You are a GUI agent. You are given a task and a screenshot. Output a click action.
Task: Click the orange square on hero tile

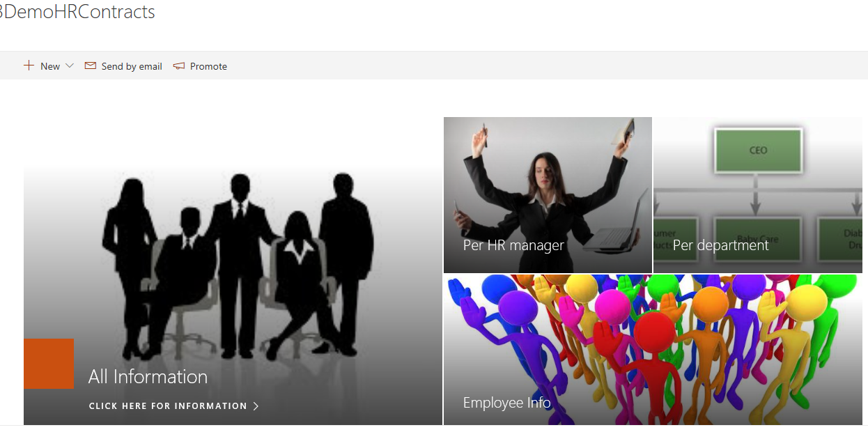pyautogui.click(x=48, y=363)
